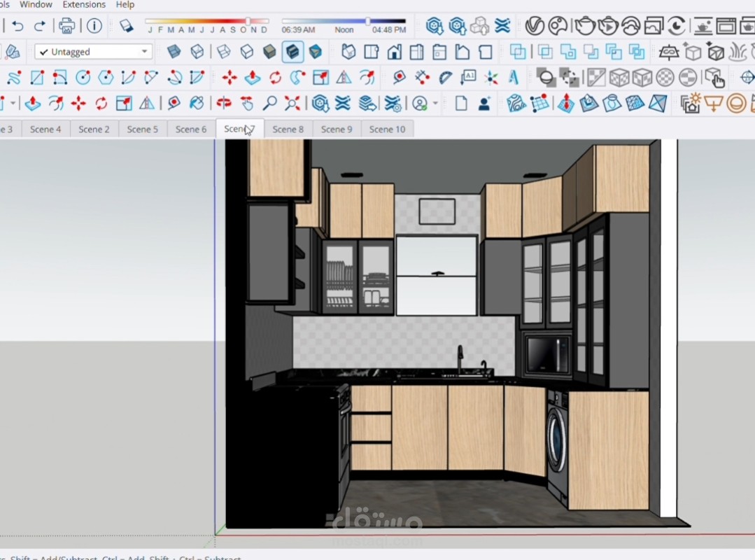Toggle Back Edges style
This screenshot has width=755, height=560.
point(197,52)
